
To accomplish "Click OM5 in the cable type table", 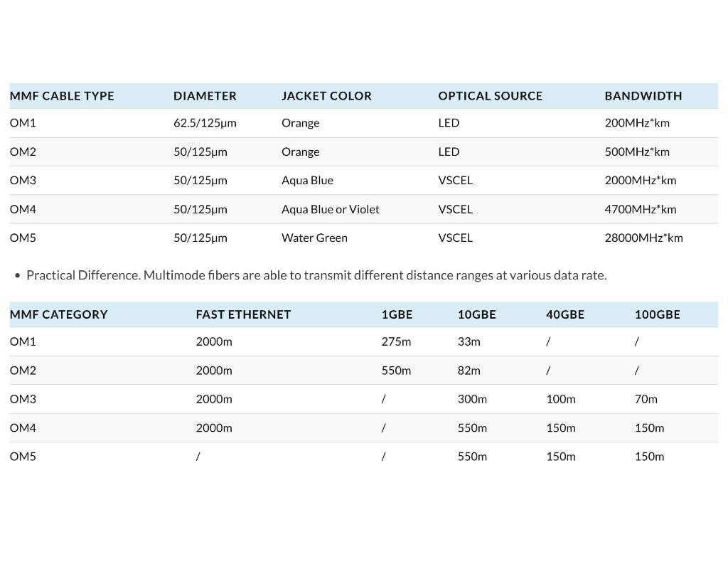I will click(x=23, y=238).
